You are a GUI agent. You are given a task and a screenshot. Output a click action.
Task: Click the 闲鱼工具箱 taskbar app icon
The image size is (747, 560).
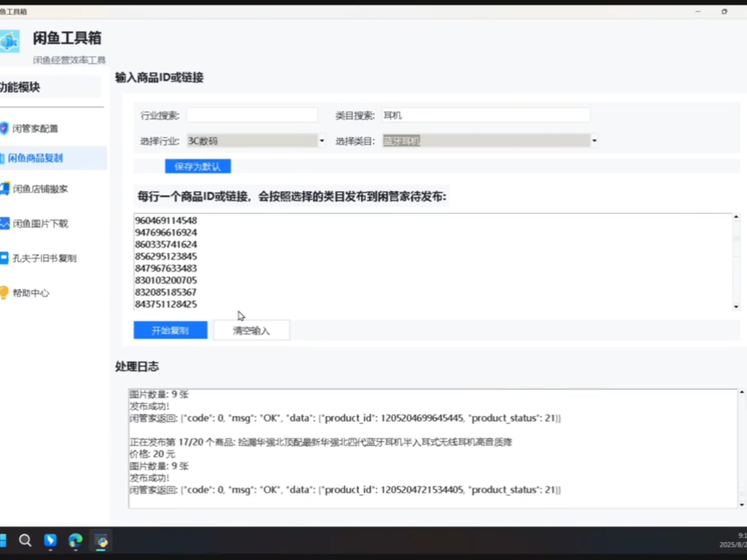click(x=101, y=541)
